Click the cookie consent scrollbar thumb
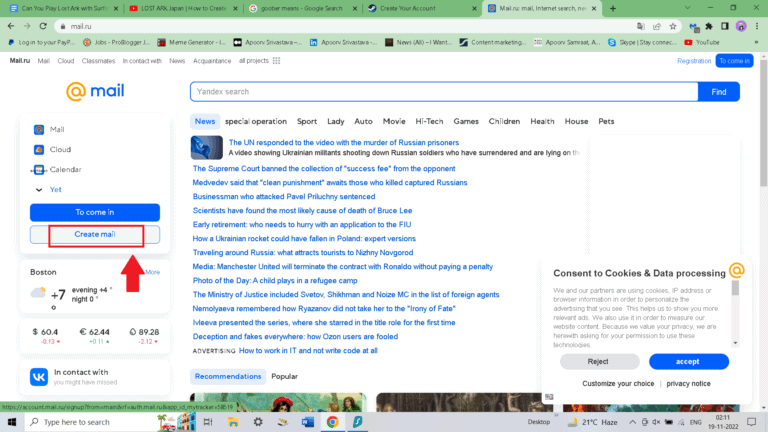Screen dimensions: 768x432 [735, 288]
